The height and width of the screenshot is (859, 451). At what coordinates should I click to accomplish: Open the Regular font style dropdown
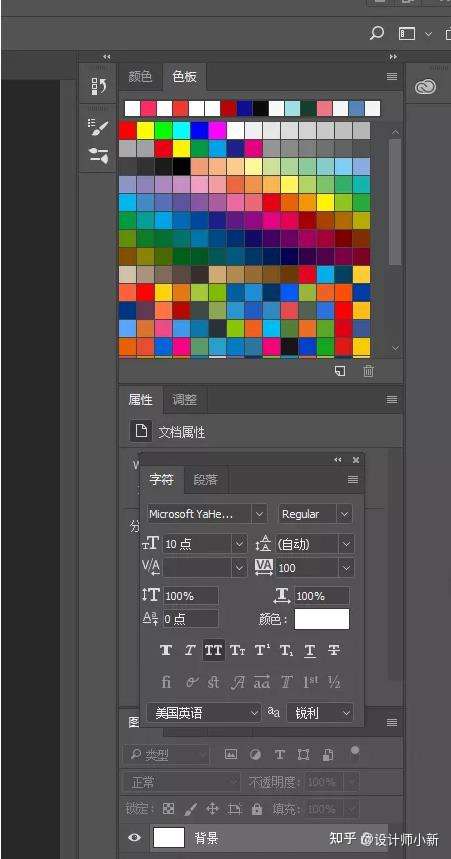[x=345, y=514]
